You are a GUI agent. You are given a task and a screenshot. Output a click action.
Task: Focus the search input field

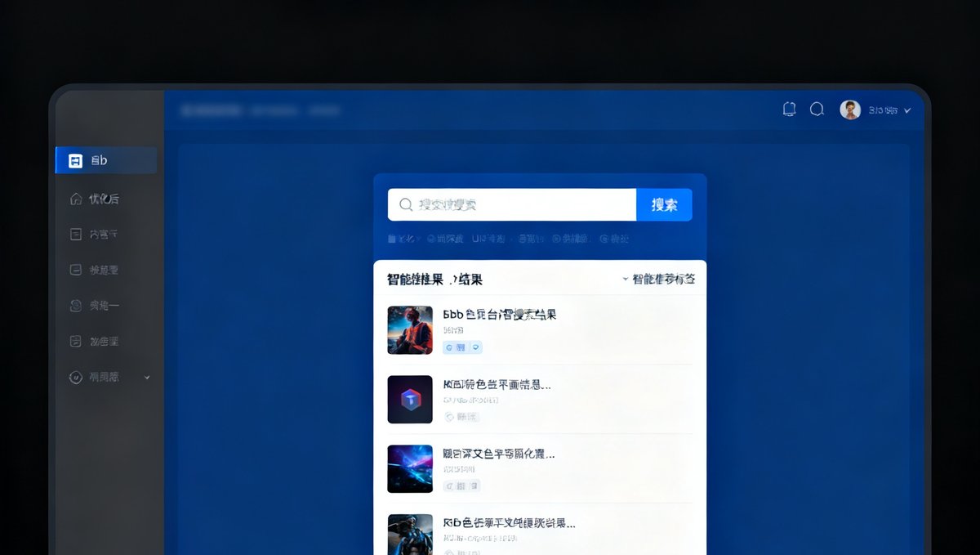512,205
